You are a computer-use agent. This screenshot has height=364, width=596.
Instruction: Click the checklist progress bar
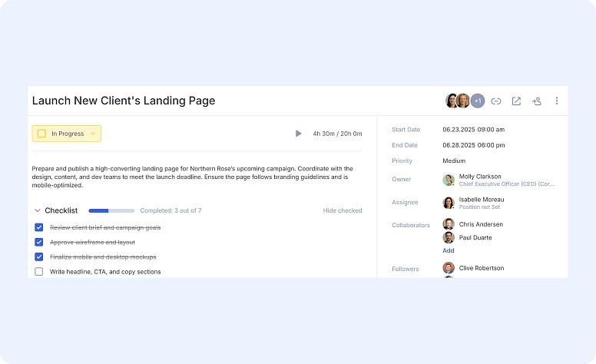click(x=111, y=210)
